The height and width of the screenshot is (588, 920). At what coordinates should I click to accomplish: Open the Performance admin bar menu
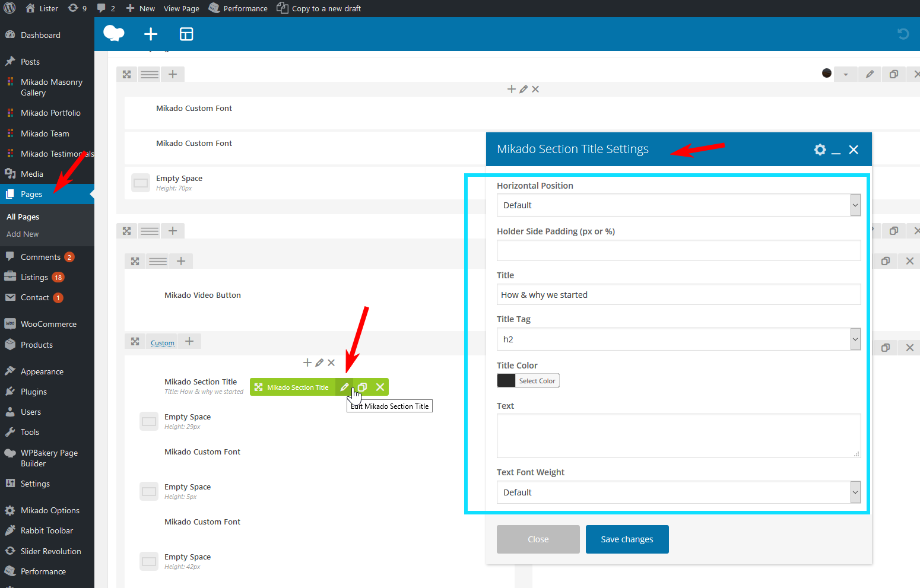coord(238,8)
